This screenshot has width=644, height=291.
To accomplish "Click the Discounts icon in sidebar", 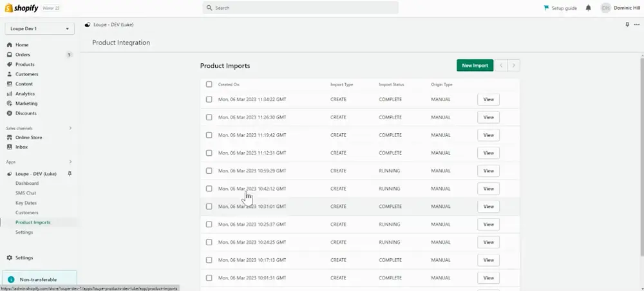I will coord(10,113).
